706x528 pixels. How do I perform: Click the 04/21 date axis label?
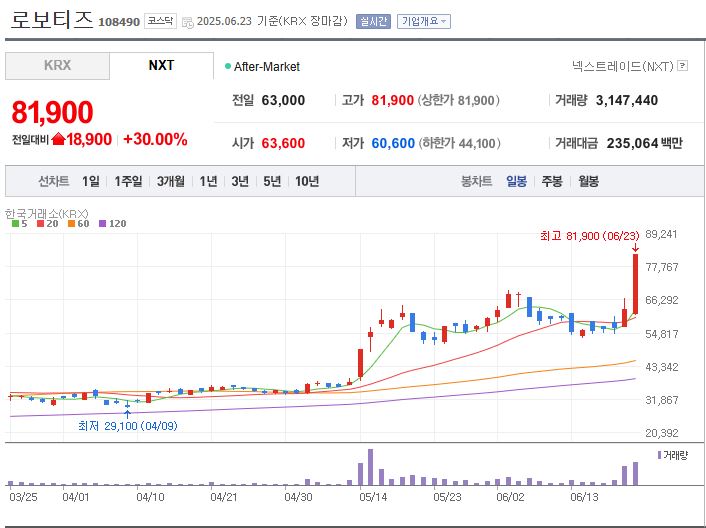tap(224, 497)
